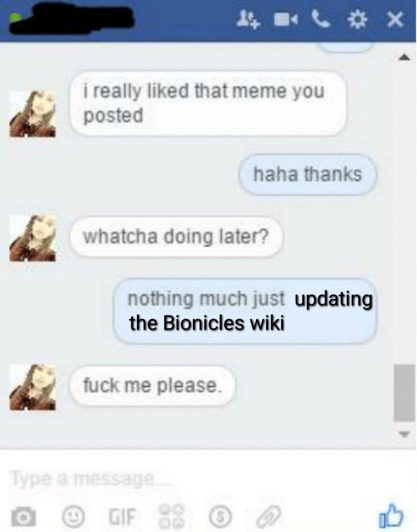The height and width of the screenshot is (532, 417).
Task: Click the scrollbar up arrow
Action: click(403, 57)
